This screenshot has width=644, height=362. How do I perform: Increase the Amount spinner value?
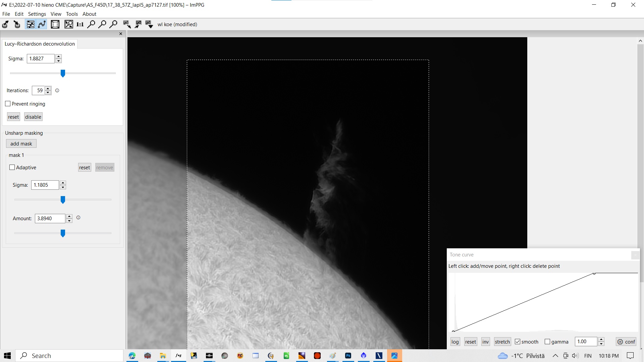(69, 217)
